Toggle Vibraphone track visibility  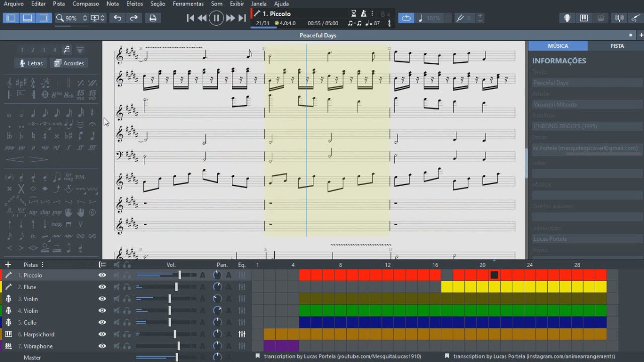(x=102, y=346)
